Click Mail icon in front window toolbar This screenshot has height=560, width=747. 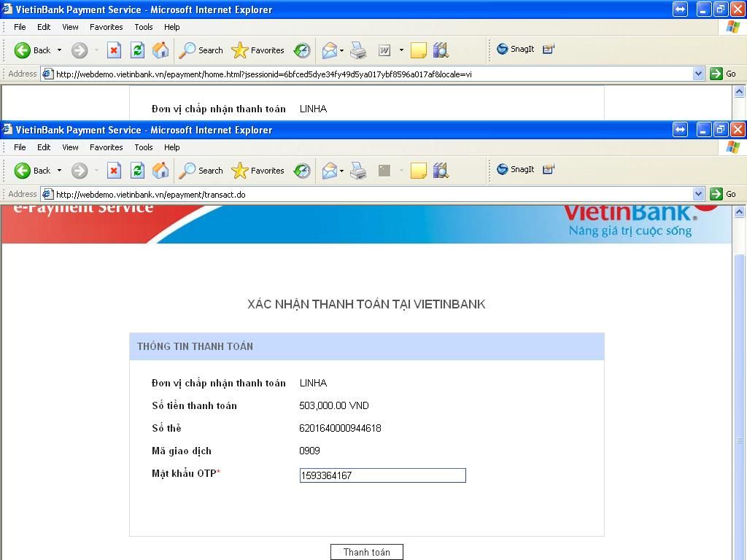coord(329,171)
